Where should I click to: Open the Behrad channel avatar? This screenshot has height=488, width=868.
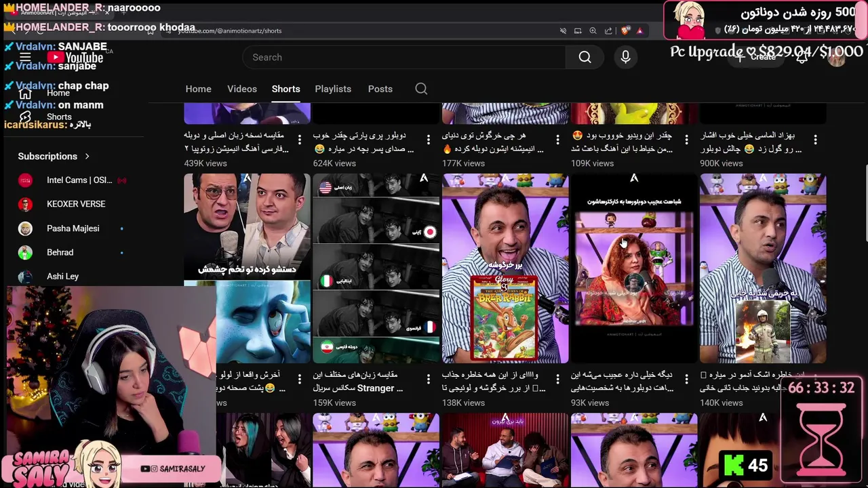25,252
